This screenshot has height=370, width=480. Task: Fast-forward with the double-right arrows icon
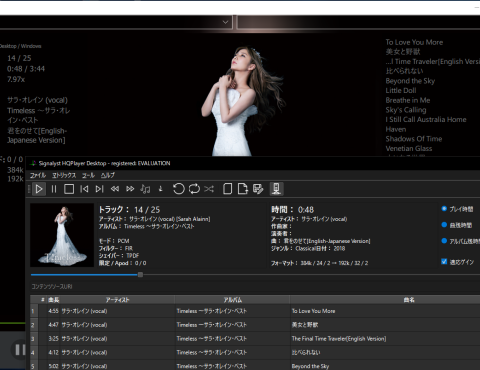(x=130, y=189)
